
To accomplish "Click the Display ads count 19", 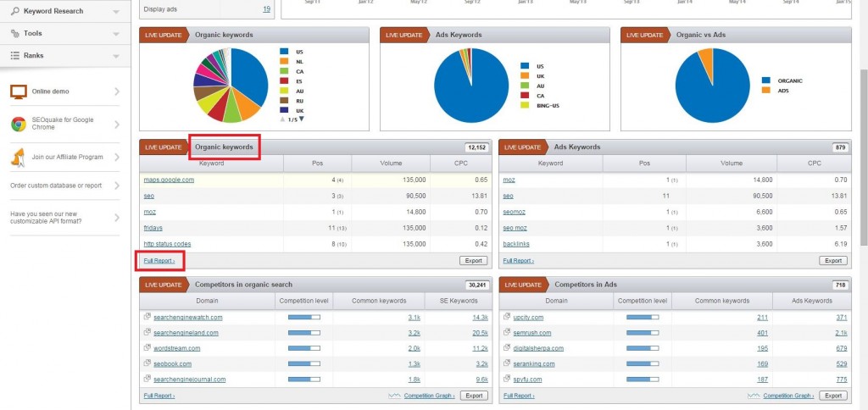I will pos(267,8).
